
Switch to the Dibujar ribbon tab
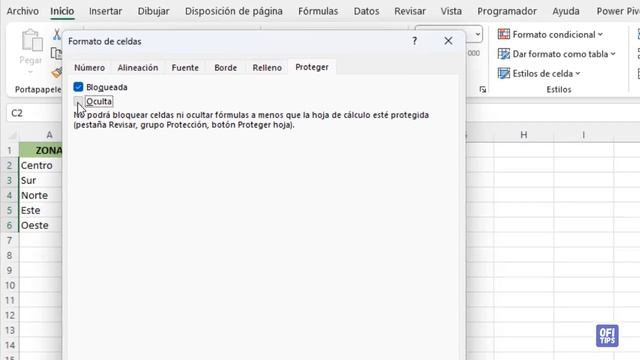[153, 11]
